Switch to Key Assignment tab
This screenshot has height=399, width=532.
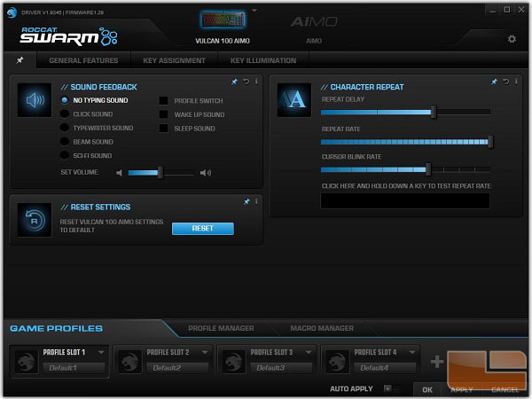(174, 60)
